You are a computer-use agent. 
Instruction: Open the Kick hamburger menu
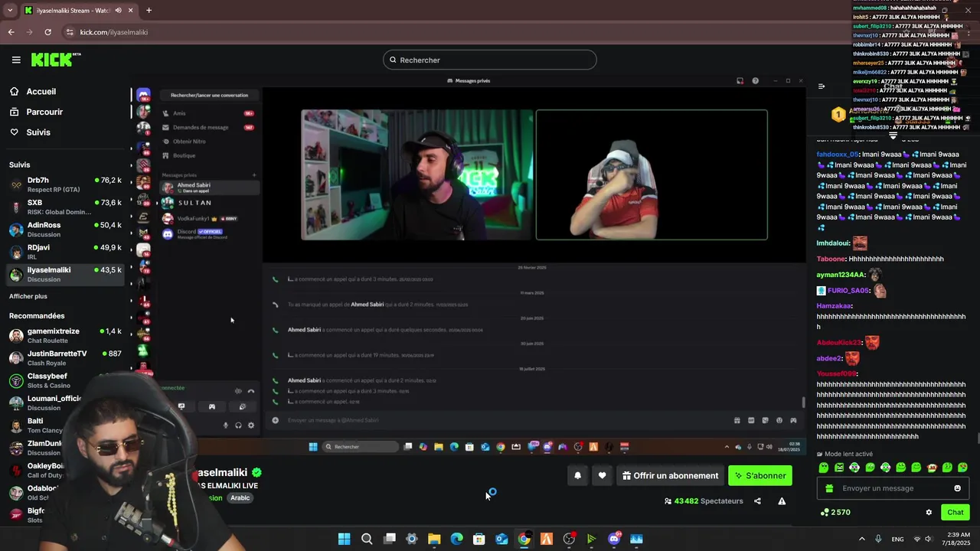pyautogui.click(x=16, y=60)
